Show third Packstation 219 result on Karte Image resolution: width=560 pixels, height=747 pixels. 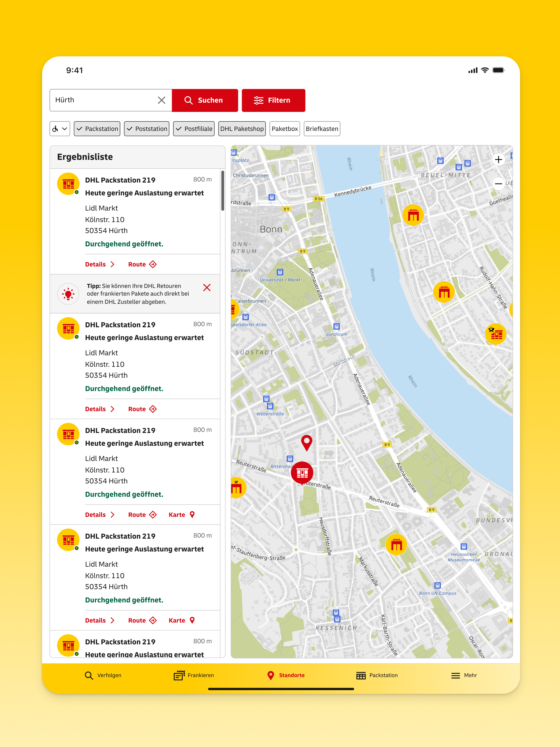(182, 515)
